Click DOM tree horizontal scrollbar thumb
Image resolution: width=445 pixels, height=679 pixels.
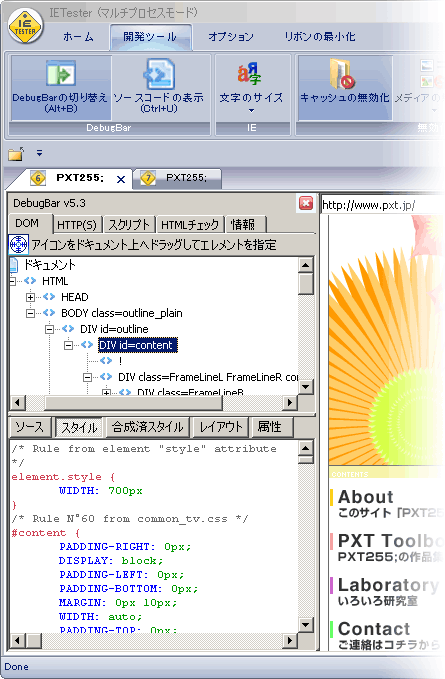[133, 403]
